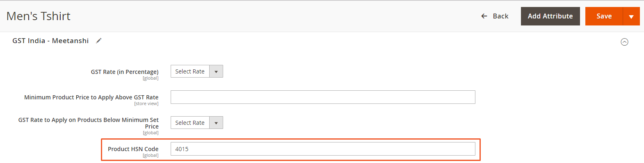Collapse the GST India section with the circled chevron
The height and width of the screenshot is (163, 644).
click(624, 42)
